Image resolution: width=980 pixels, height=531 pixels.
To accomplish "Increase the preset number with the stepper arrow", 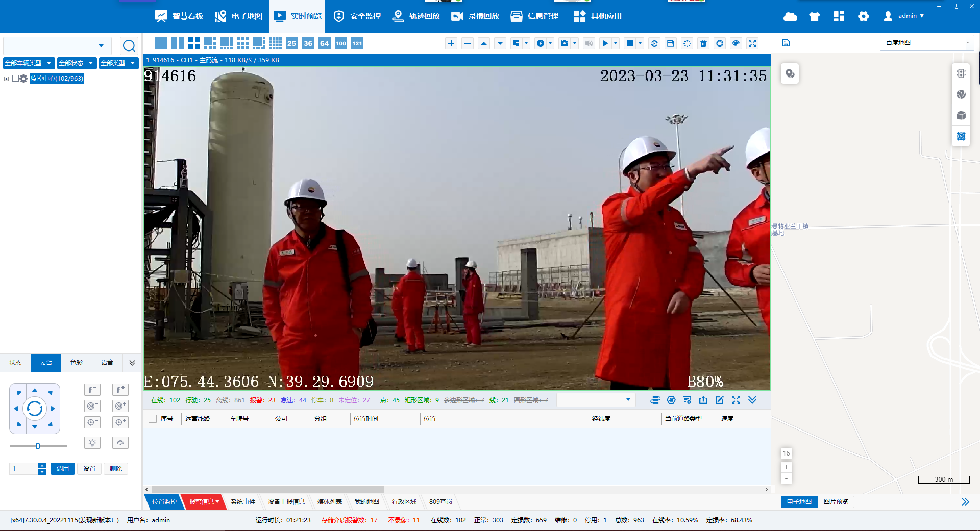I will (42, 466).
